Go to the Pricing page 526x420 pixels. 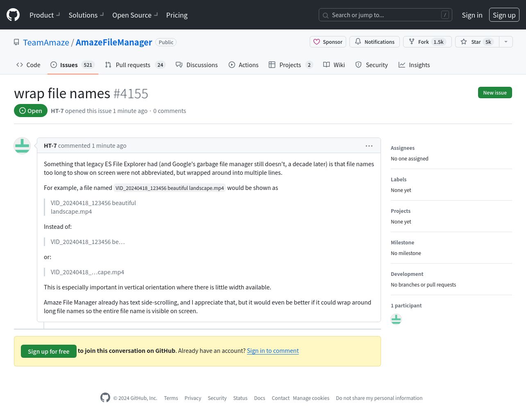tap(177, 15)
